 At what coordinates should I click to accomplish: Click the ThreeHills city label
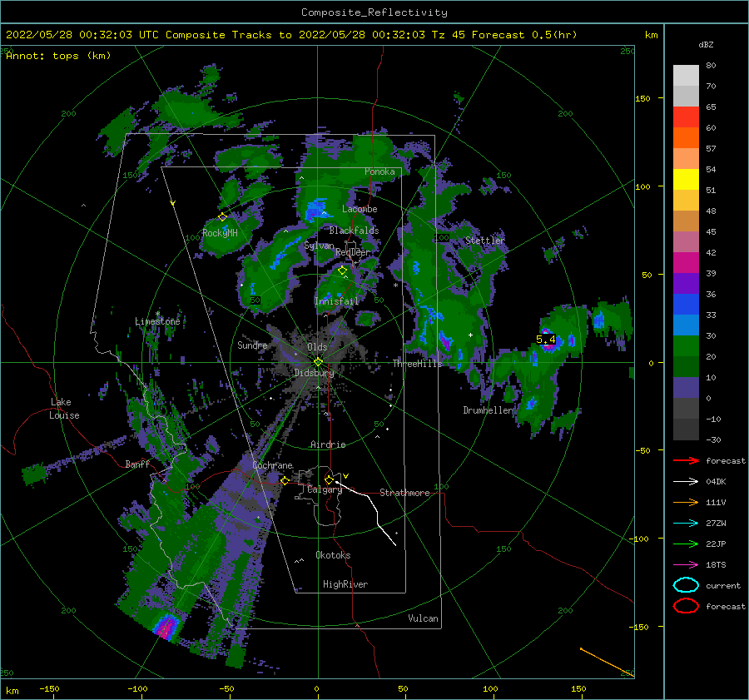coord(418,364)
